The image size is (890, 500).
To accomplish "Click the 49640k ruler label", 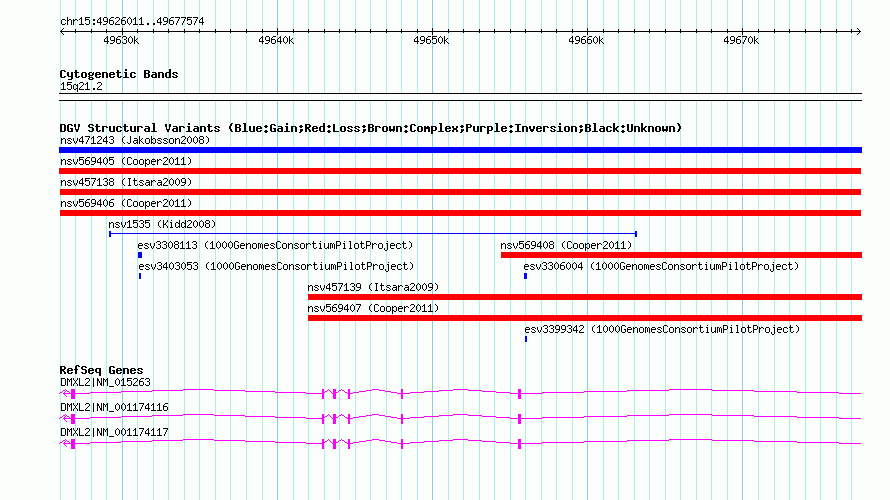I will [x=276, y=40].
